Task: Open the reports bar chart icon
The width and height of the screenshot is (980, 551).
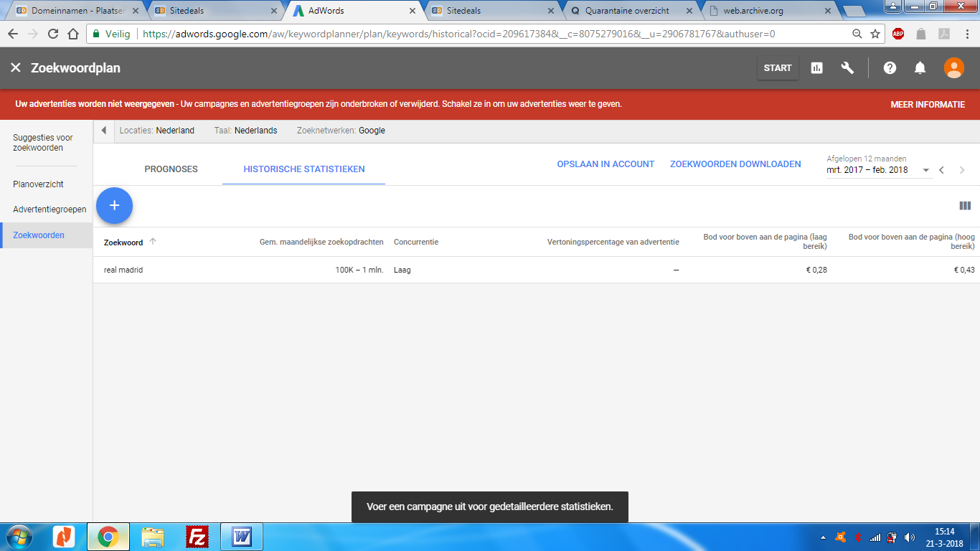Action: coord(816,68)
